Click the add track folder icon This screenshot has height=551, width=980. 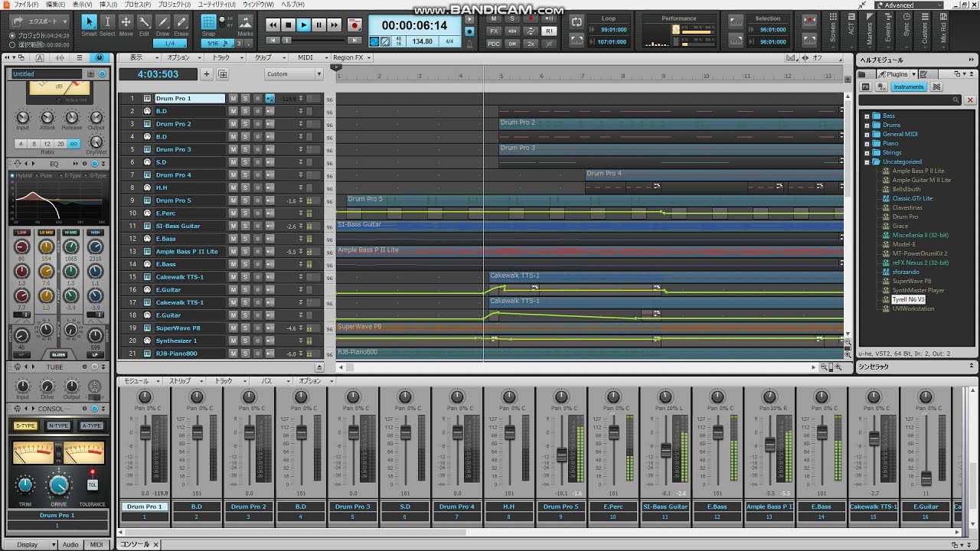coord(223,74)
